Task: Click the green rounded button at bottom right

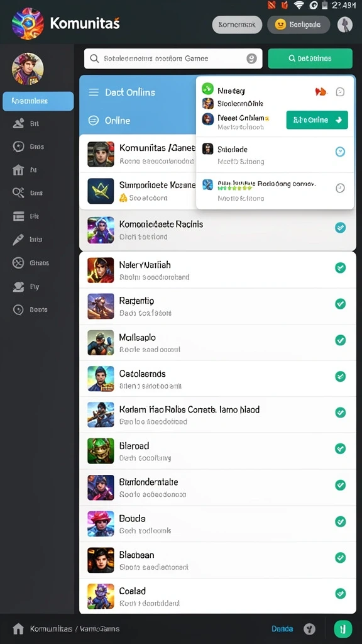Action: pyautogui.click(x=343, y=628)
